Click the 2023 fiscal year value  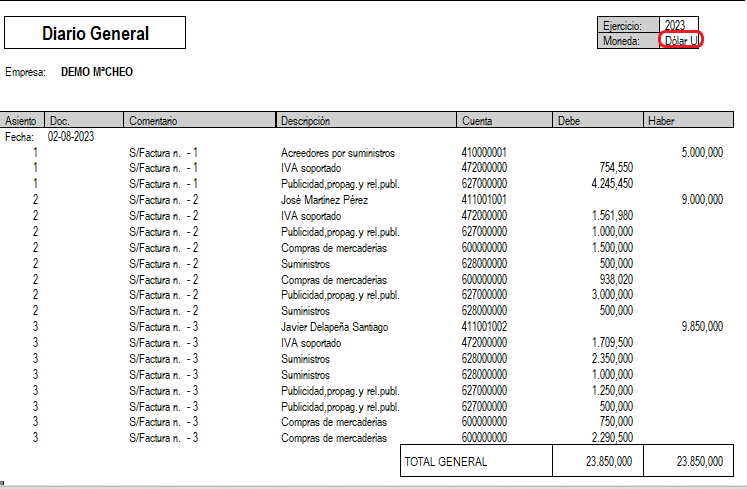point(675,25)
